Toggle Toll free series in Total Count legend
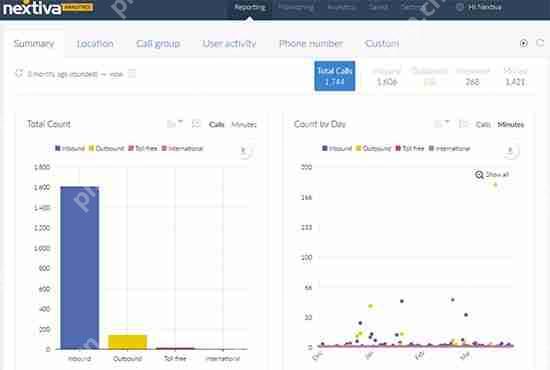The height and width of the screenshot is (370, 550). [143, 148]
